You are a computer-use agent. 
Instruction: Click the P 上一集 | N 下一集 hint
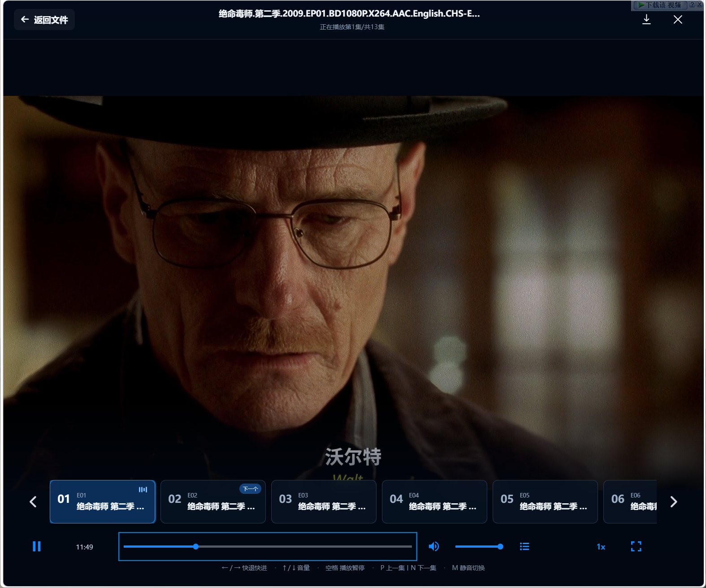coord(408,568)
